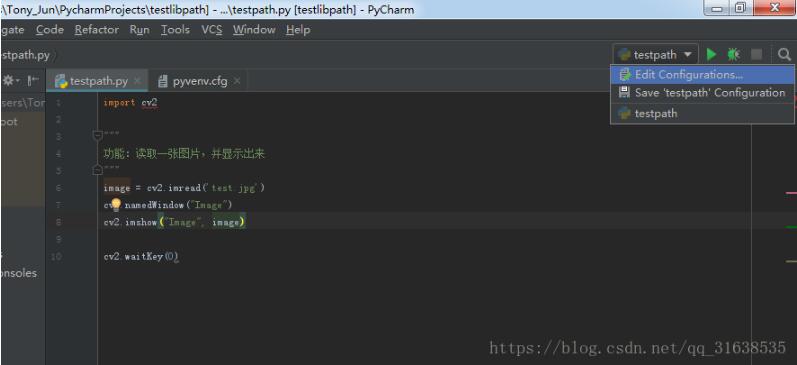Click the import cv2 code line

point(131,103)
